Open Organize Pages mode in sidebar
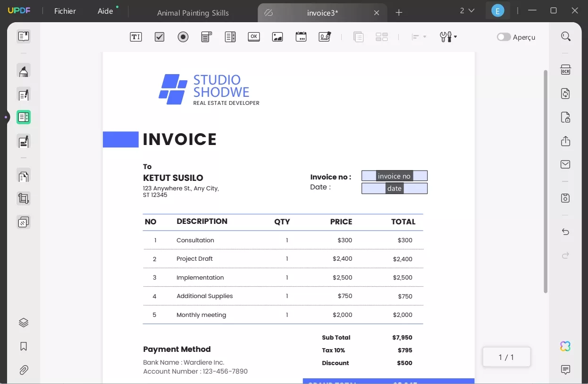Image resolution: width=588 pixels, height=384 pixels. pos(24,176)
